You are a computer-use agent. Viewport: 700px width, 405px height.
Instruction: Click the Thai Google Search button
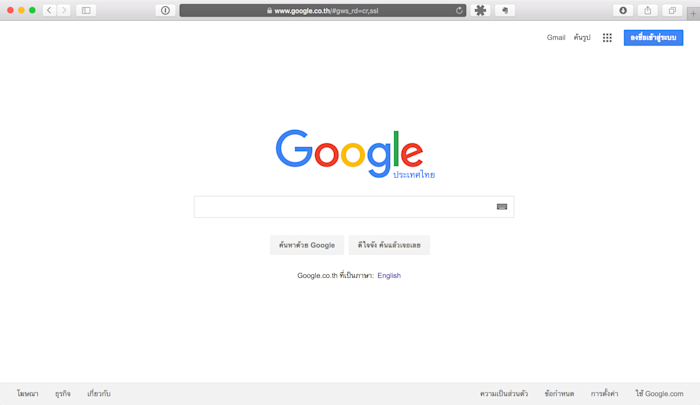click(307, 245)
